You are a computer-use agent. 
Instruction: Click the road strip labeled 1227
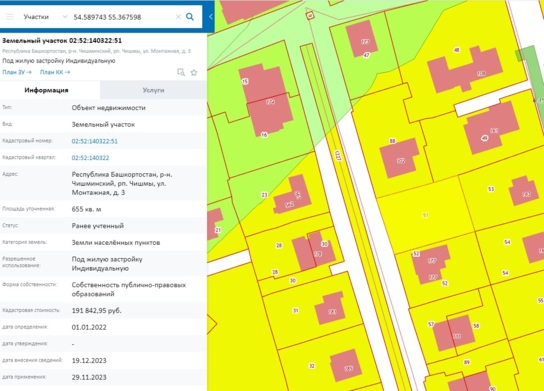click(338, 155)
